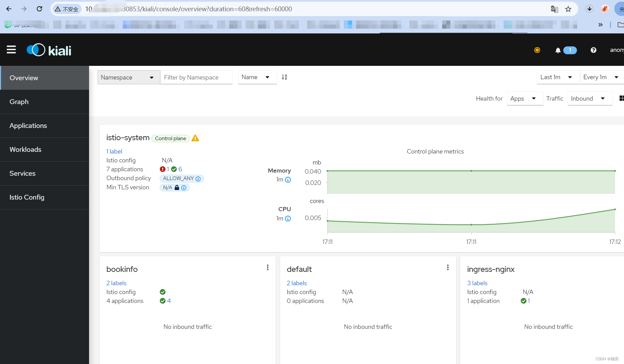Click the default namespace title
The image size is (624, 364).
(299, 269)
